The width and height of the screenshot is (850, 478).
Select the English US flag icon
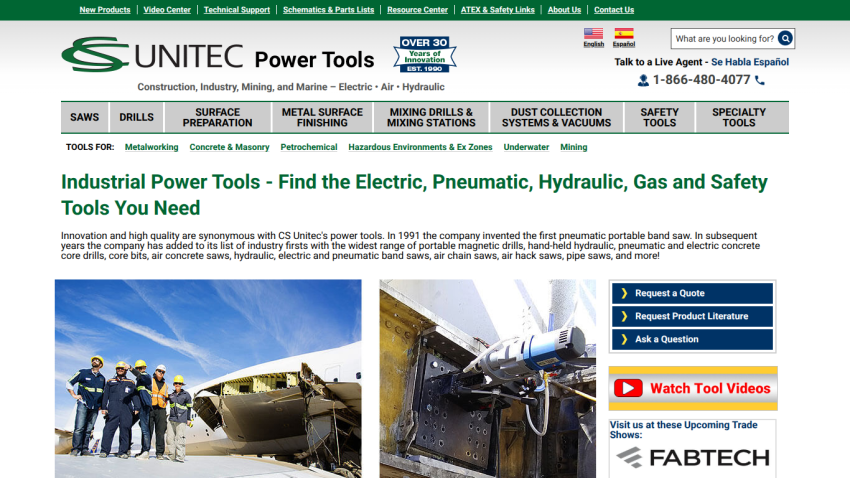[x=594, y=34]
